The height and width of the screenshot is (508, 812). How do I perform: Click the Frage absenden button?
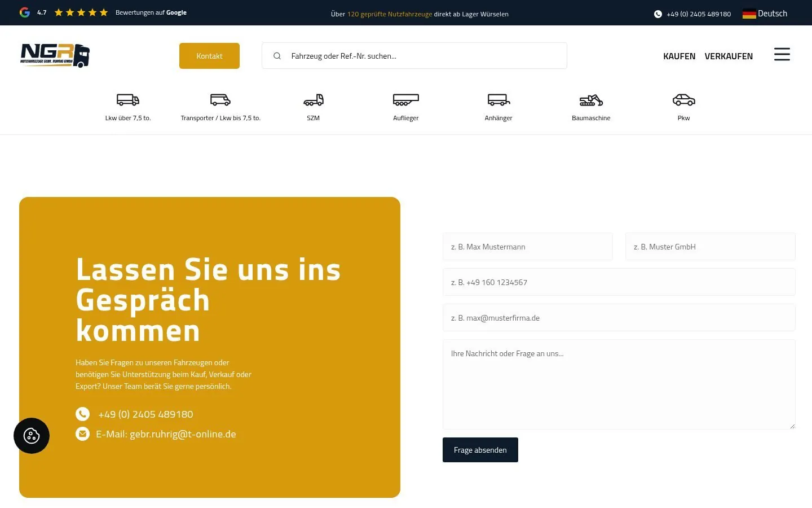click(x=480, y=450)
